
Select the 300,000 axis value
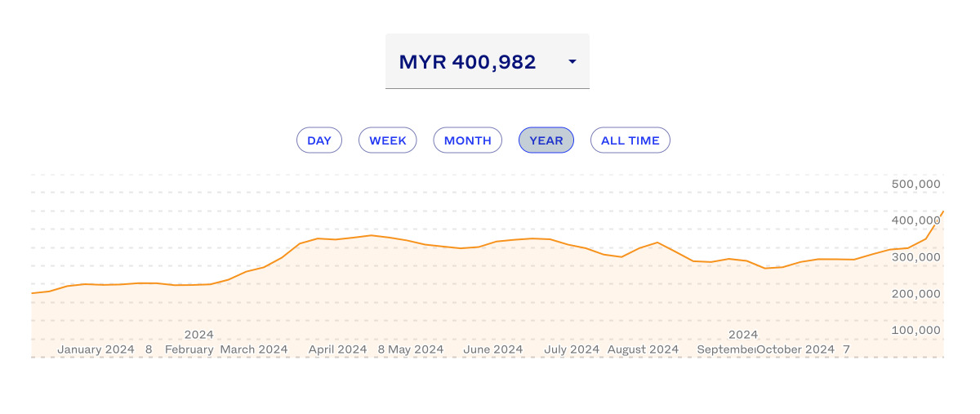[915, 257]
